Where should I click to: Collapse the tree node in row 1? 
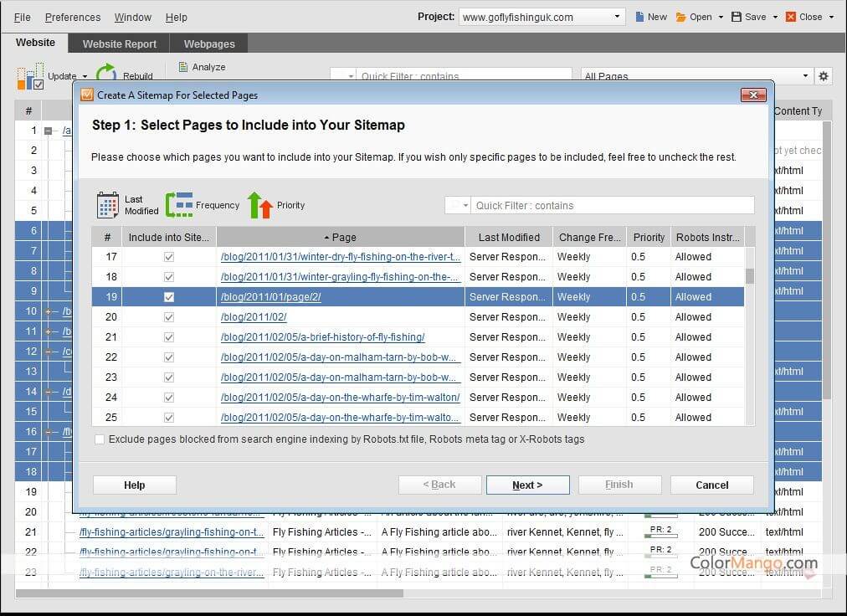coord(48,131)
